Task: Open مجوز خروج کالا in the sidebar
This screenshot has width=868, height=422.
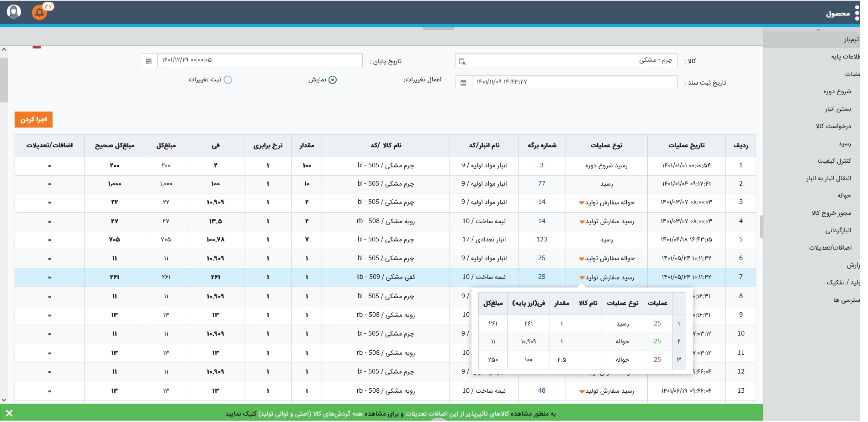Action: 831,214
